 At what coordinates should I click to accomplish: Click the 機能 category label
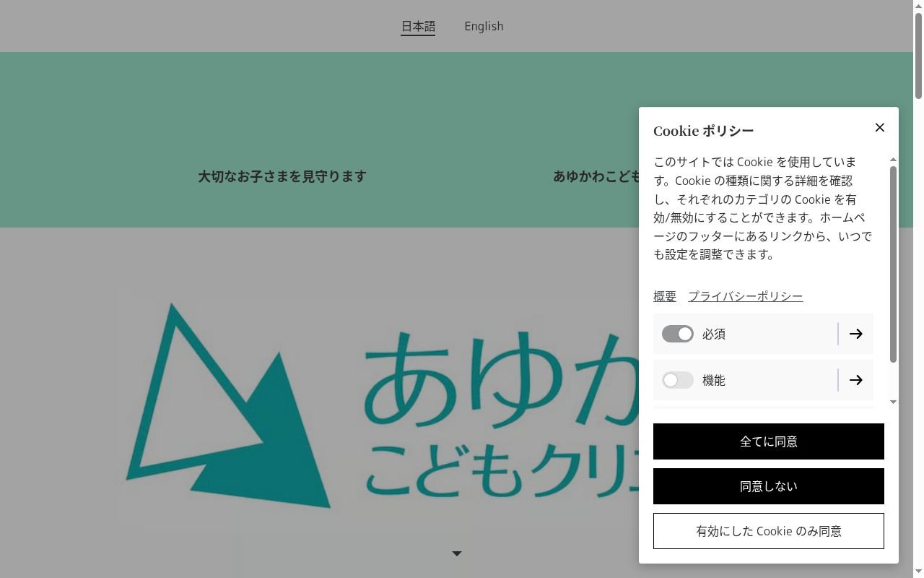tap(714, 380)
